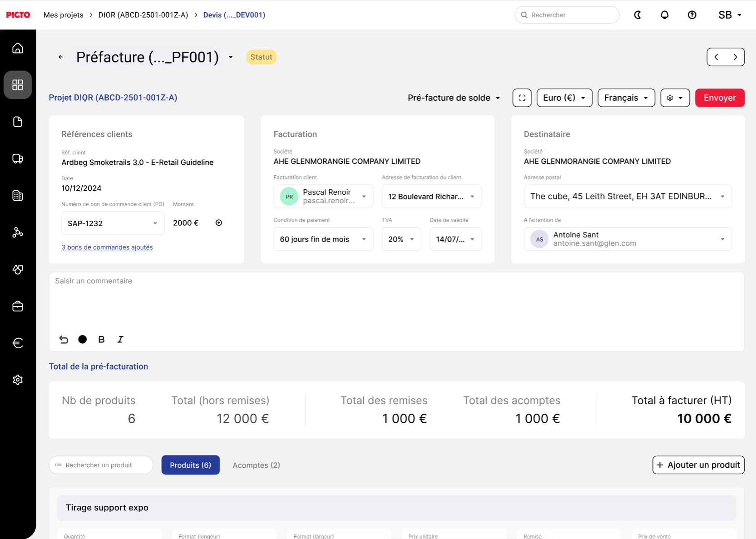Open the documents icon in sidebar
Screen dimensions: 756x539
18,122
